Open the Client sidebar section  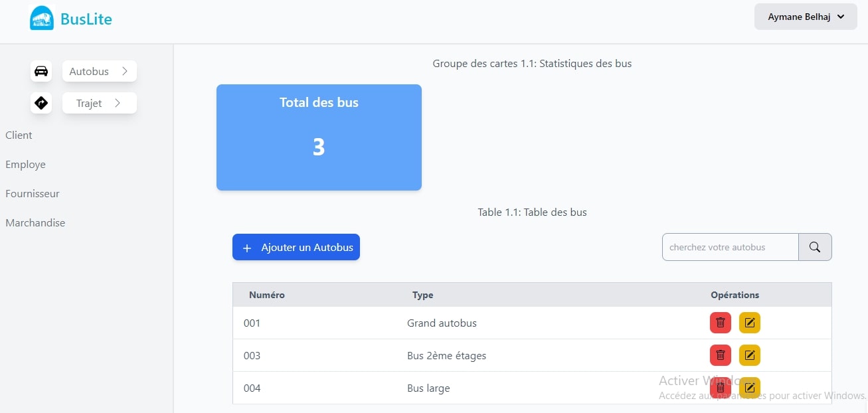click(19, 135)
